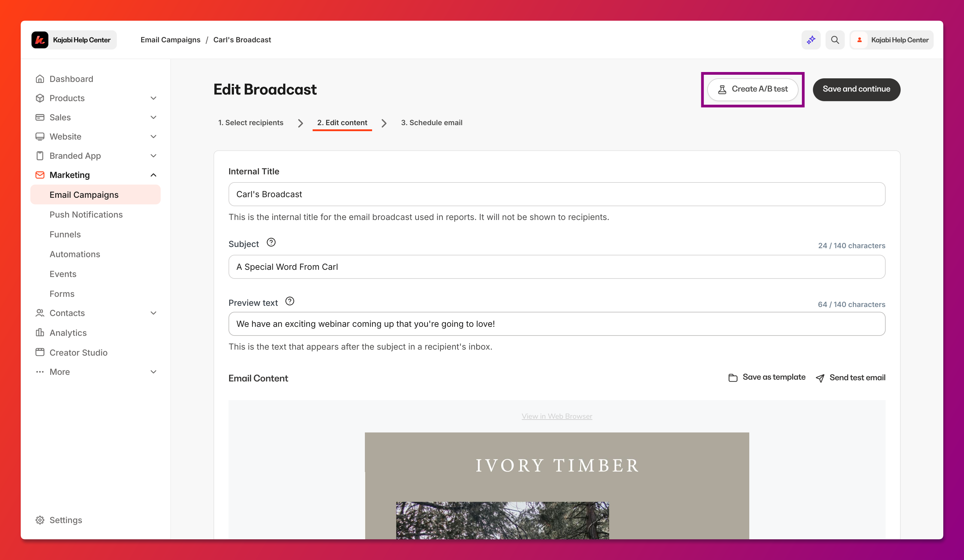Expand the Sales menu chevron
Screen dimensions: 964x560
[153, 117]
